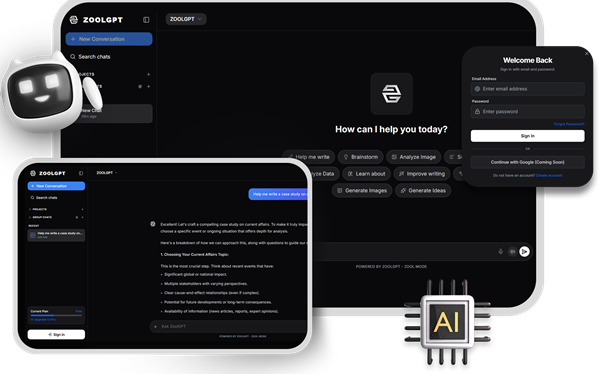Focus the Enter email address field

click(x=528, y=89)
